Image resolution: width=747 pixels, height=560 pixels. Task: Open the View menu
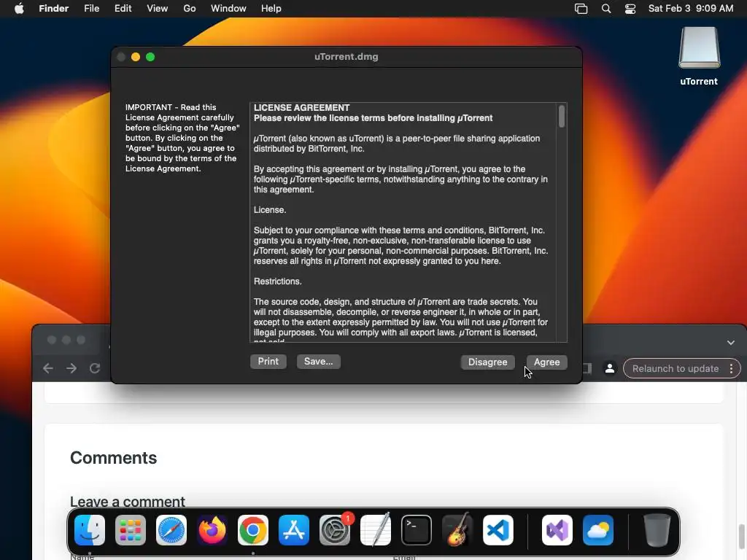coord(158,9)
